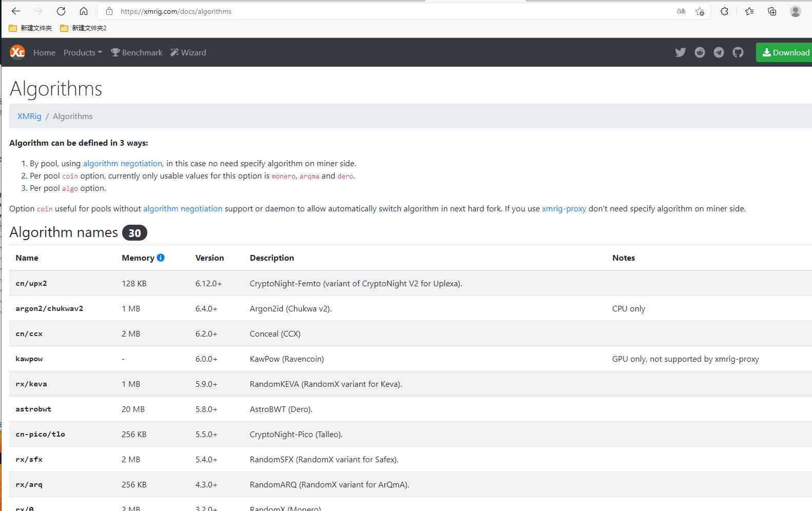Click the monero code value
The image size is (812, 511).
(283, 176)
